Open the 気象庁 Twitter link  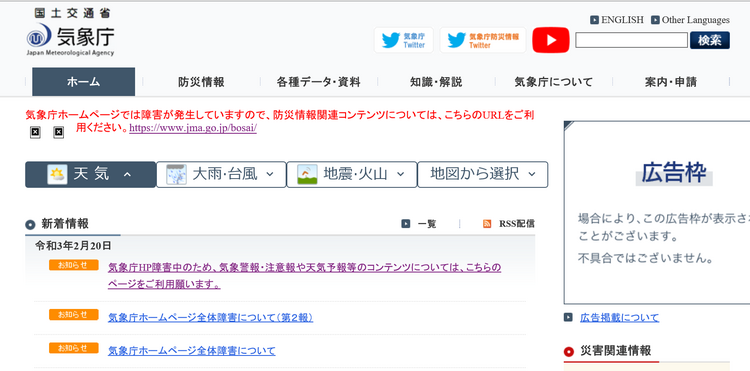404,40
